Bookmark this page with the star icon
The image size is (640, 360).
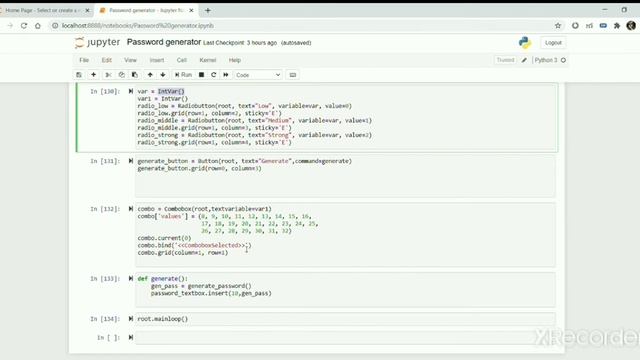tap(558, 26)
